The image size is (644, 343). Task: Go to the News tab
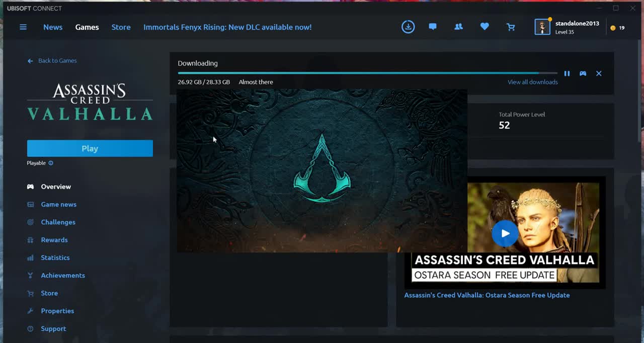pos(53,27)
